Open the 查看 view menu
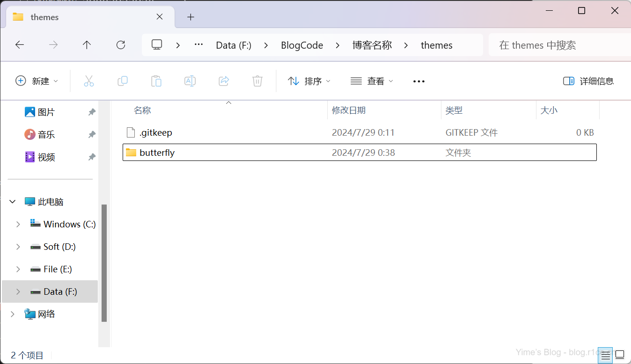Image resolution: width=631 pixels, height=364 pixels. coord(372,81)
